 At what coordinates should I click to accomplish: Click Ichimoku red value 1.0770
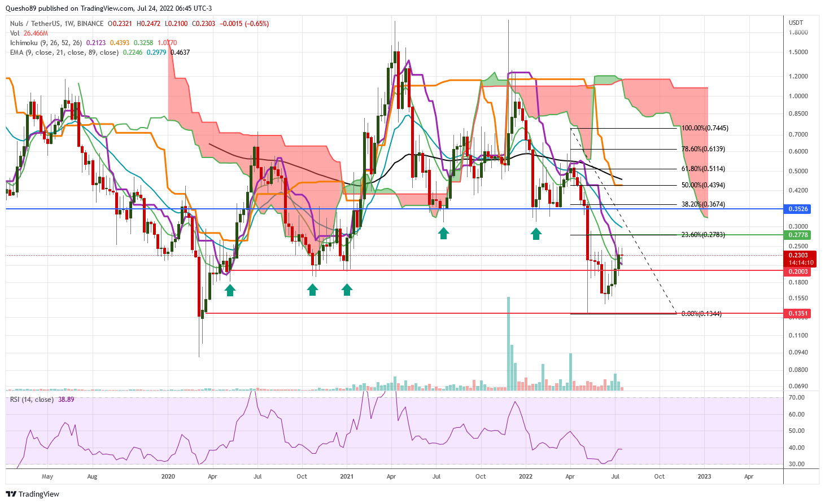167,43
